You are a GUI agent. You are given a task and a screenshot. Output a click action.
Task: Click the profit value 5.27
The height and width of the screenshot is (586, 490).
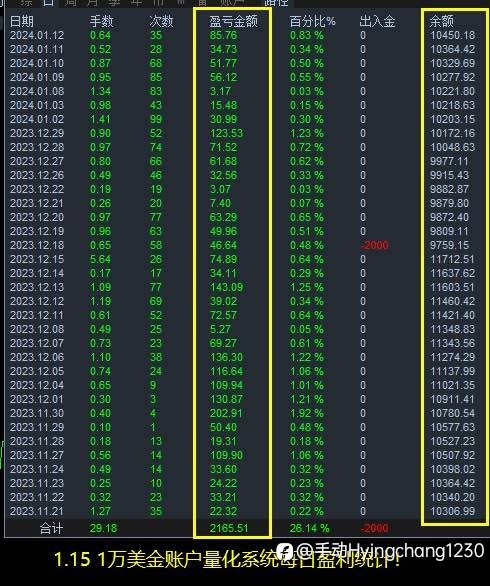click(220, 330)
